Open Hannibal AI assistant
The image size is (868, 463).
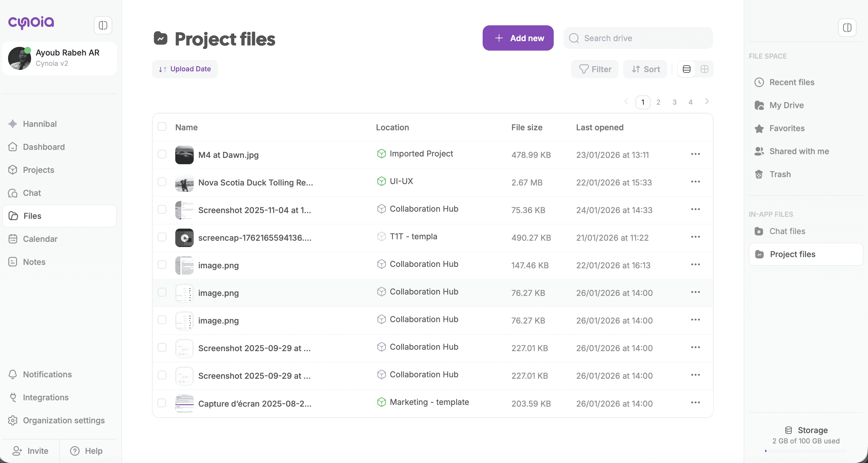[39, 124]
